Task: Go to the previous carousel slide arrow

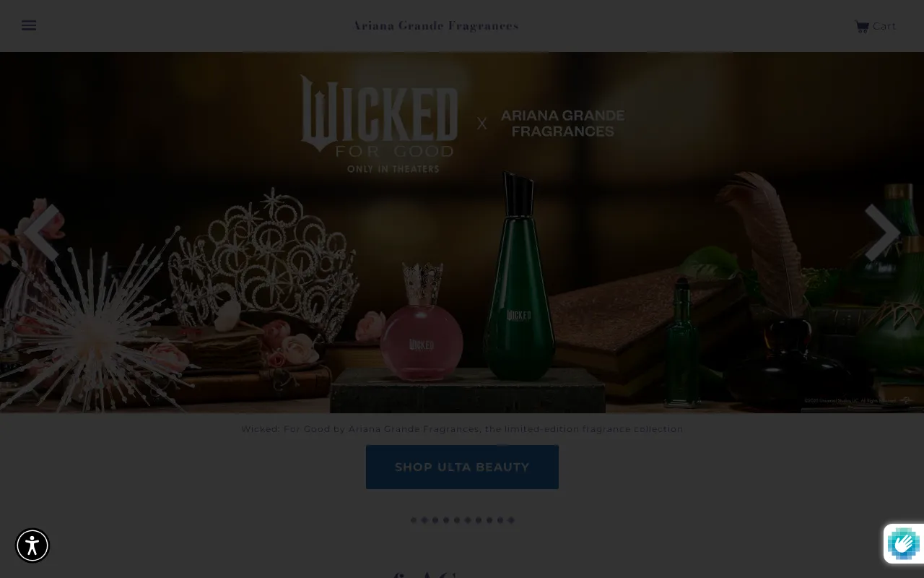Action: (x=43, y=232)
